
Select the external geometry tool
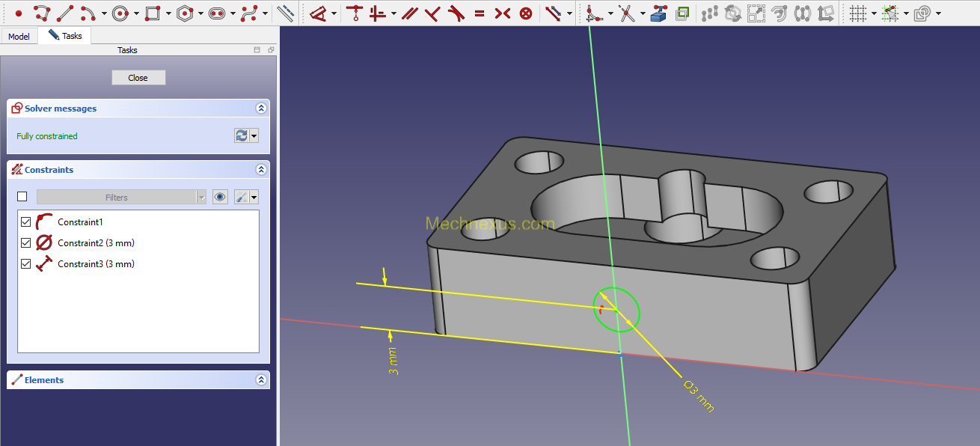click(658, 13)
